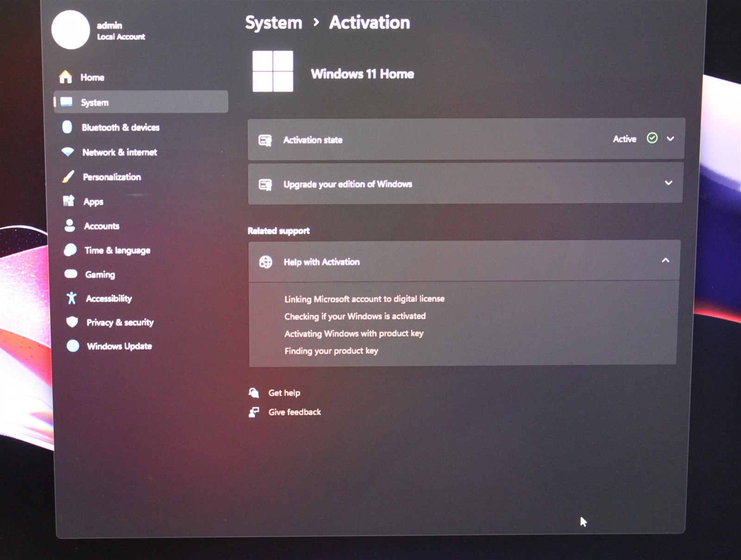Go back to System via breadcrumb
The width and height of the screenshot is (741, 560).
[x=273, y=23]
